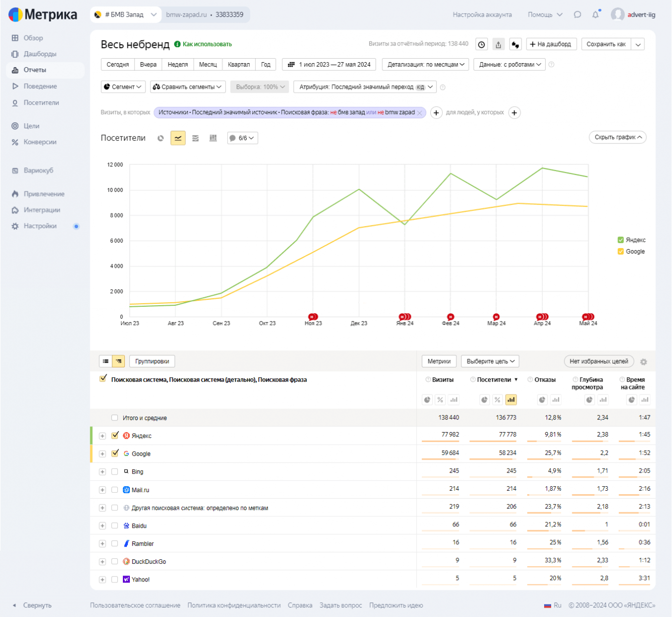Select the column chart view icon
The width and height of the screenshot is (672, 617).
pyautogui.click(x=213, y=138)
